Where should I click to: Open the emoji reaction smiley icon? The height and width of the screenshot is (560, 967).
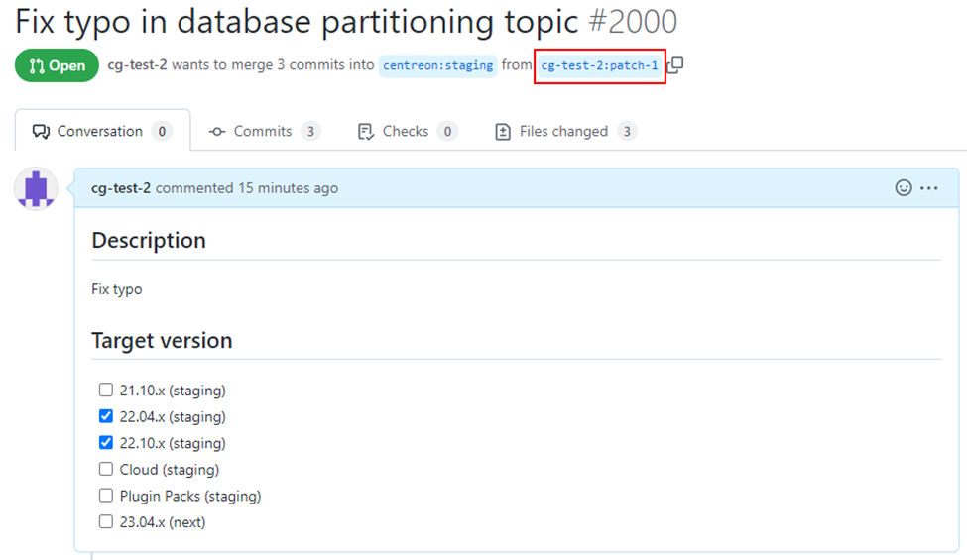pyautogui.click(x=904, y=187)
